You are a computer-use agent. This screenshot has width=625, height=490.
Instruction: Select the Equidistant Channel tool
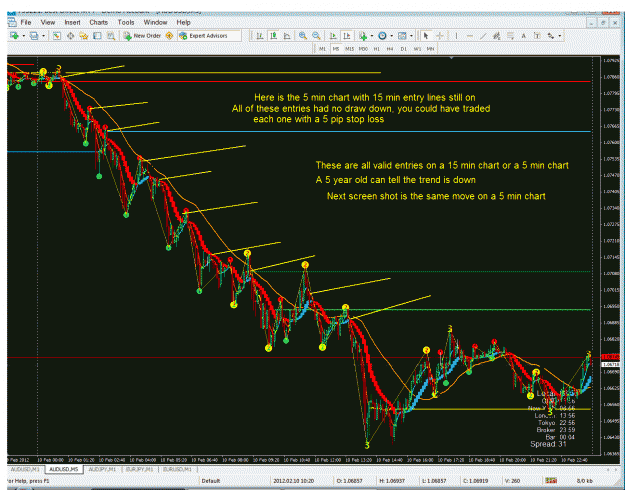[497, 36]
